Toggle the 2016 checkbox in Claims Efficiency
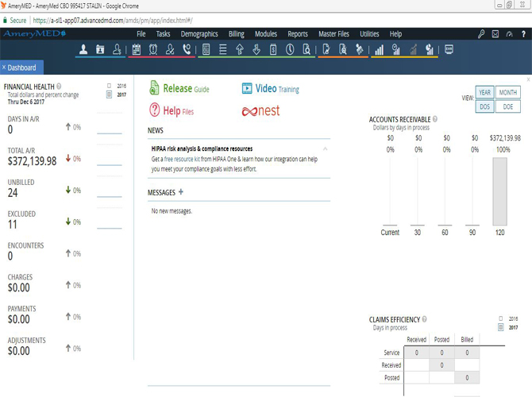532x397 pixels. pos(500,318)
